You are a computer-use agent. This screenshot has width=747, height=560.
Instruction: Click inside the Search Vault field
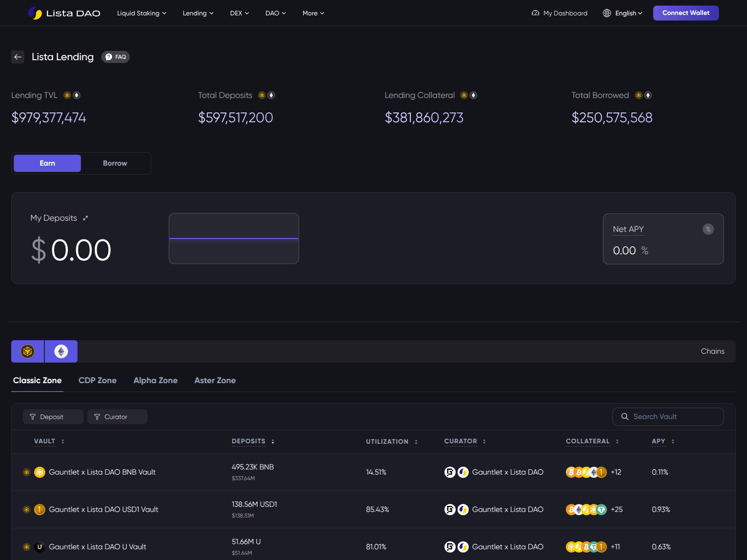(x=668, y=417)
